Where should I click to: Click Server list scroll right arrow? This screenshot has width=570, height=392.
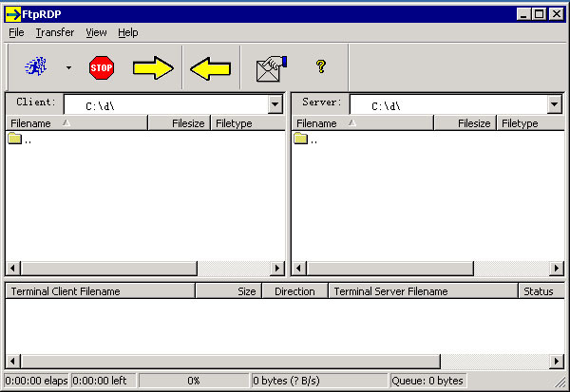tap(557, 269)
